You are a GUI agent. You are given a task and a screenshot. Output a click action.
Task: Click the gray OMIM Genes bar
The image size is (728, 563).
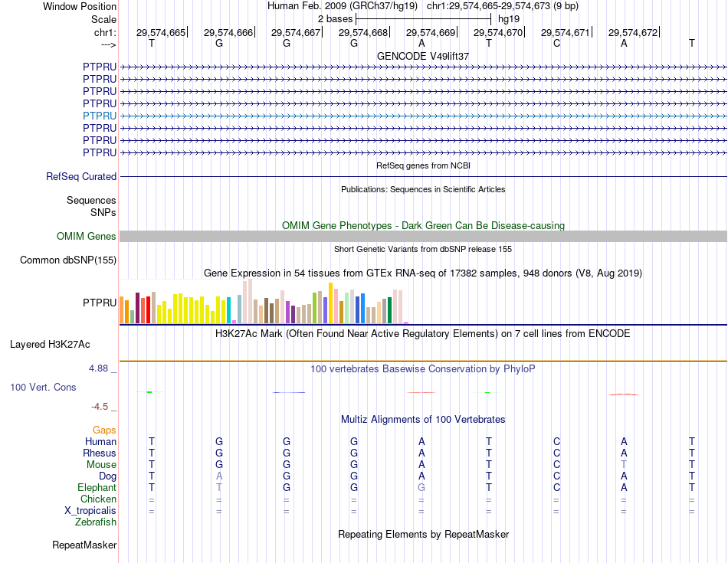[423, 236]
